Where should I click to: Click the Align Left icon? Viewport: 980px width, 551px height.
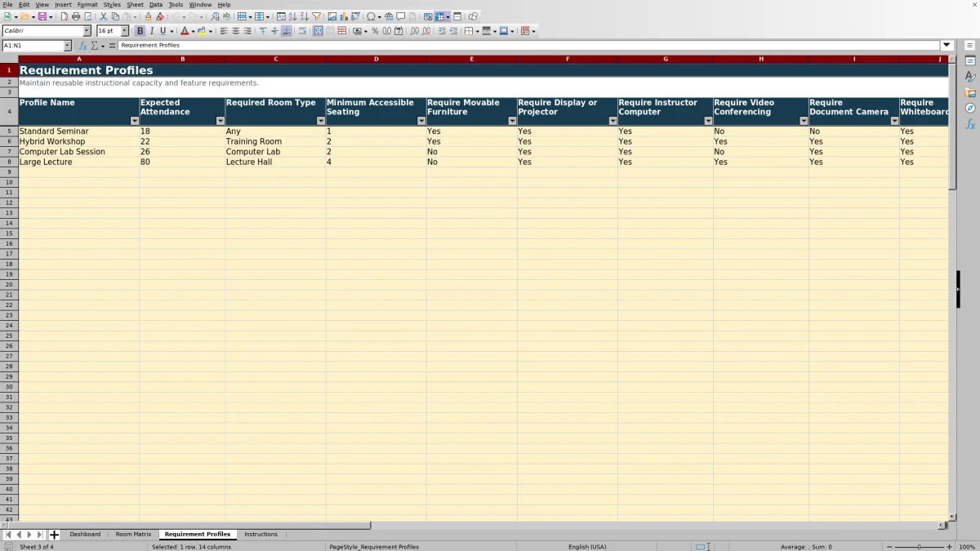click(224, 31)
